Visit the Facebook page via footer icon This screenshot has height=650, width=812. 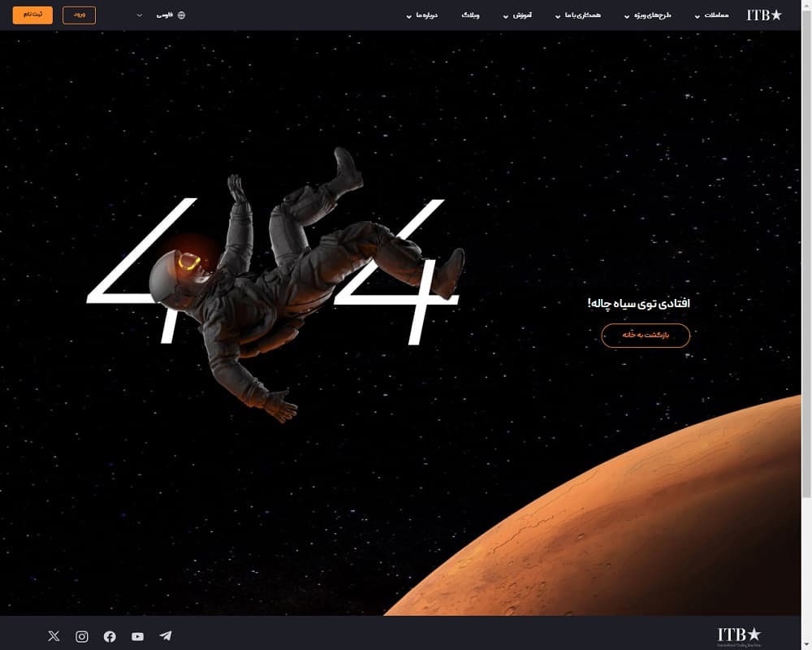pos(110,636)
